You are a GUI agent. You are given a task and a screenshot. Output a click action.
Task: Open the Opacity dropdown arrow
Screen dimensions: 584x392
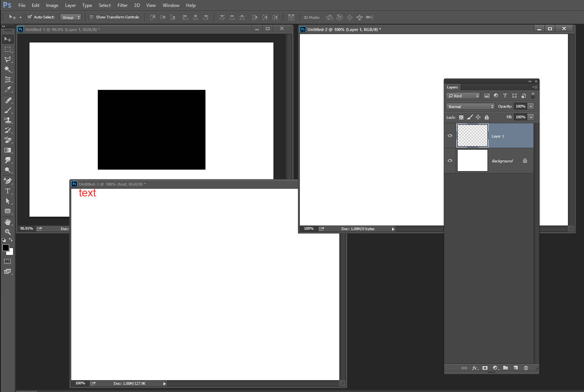click(x=531, y=106)
